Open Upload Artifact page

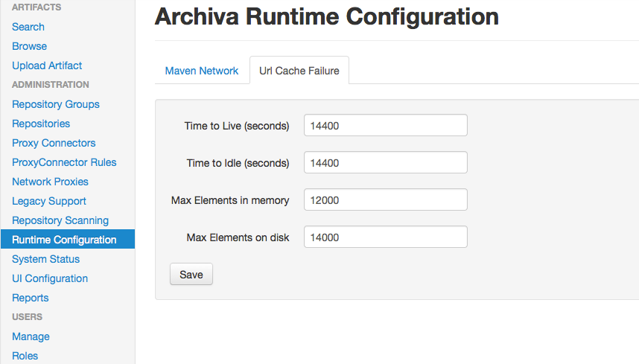point(47,66)
